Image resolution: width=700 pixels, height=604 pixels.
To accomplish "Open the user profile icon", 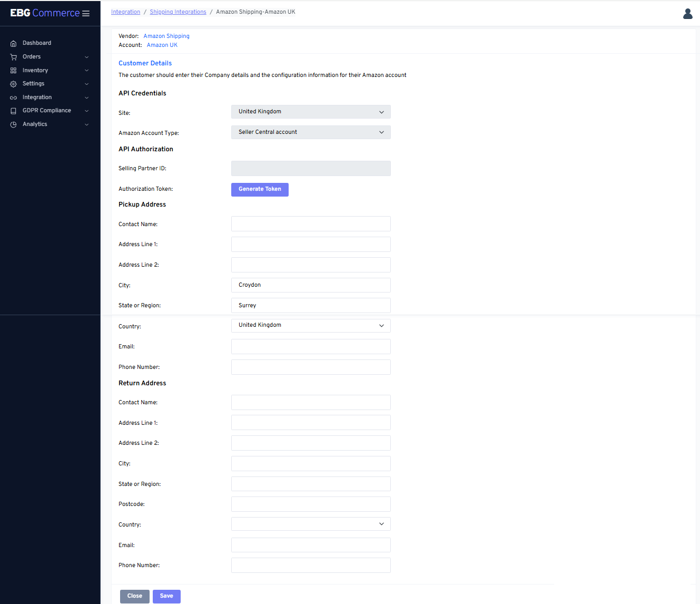I will tap(687, 14).
